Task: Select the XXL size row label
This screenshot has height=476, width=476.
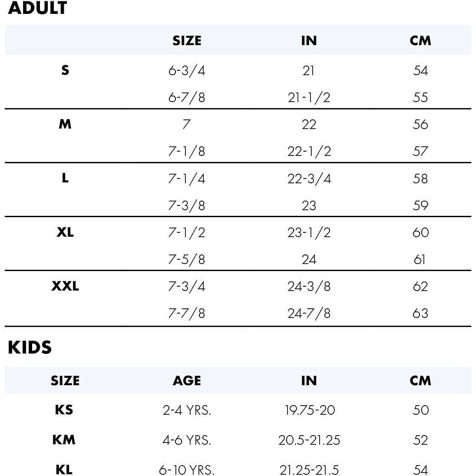Action: (x=65, y=286)
